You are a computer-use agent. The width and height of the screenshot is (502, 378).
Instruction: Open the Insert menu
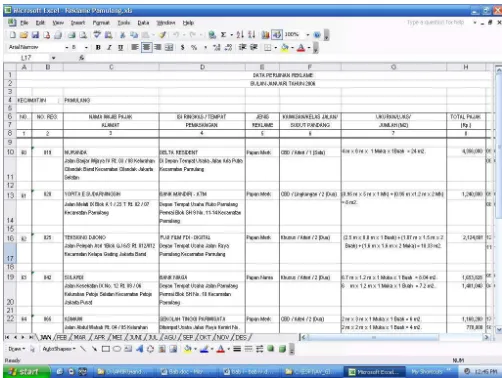78,23
